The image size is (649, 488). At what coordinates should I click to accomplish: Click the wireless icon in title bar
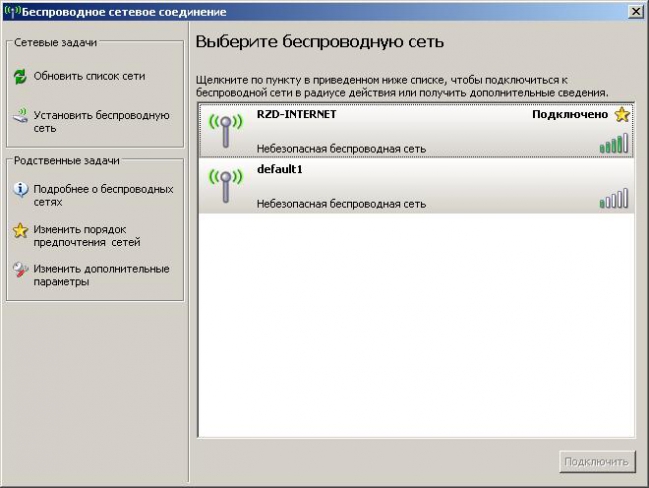coord(12,11)
